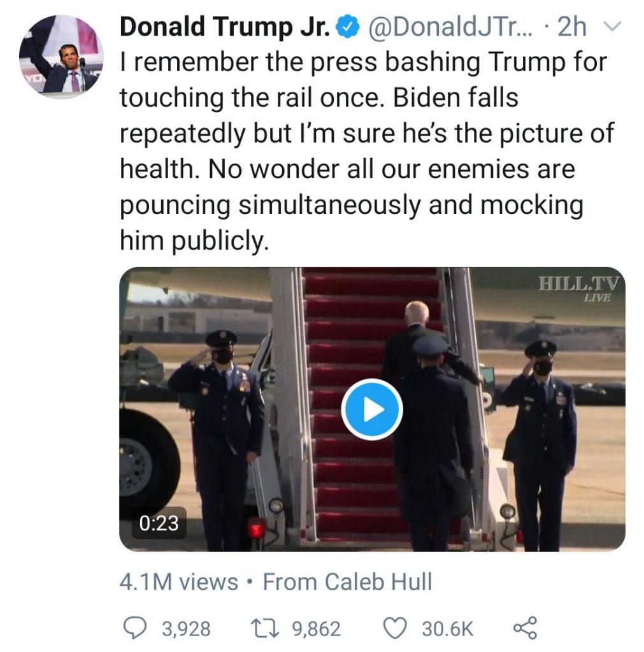Share the tweet via share icon
Image resolution: width=644 pixels, height=652 pixels.
[524, 628]
